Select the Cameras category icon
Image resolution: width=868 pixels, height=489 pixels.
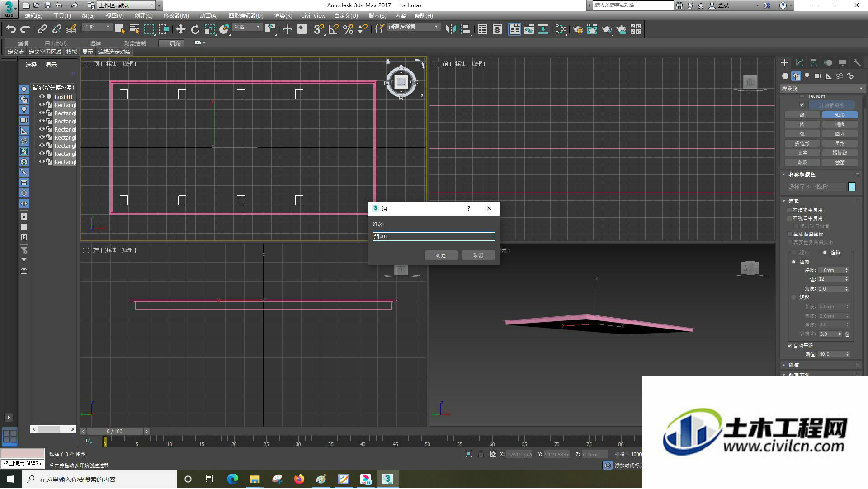(x=818, y=76)
